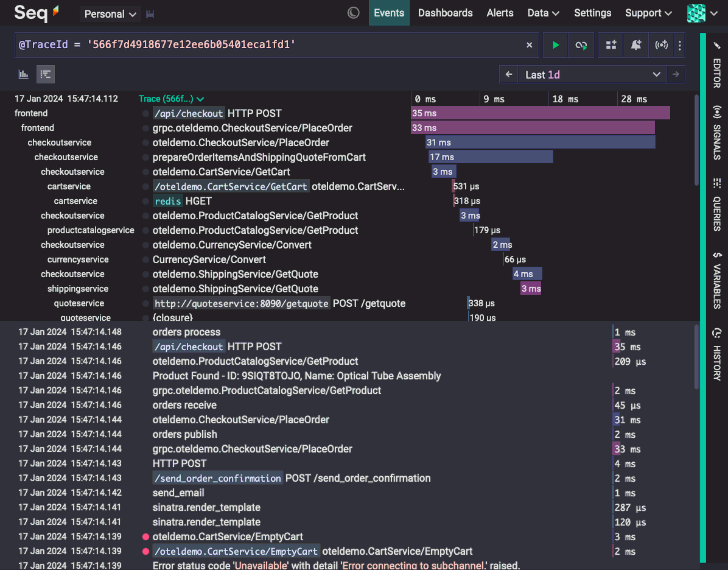Open the Last 1d time range dropdown
This screenshot has height=570, width=728.
click(x=592, y=74)
